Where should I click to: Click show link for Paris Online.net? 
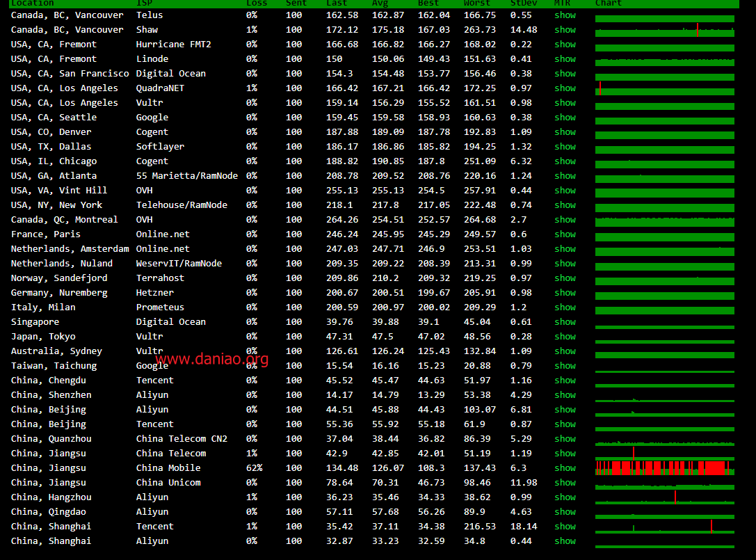[x=565, y=234]
